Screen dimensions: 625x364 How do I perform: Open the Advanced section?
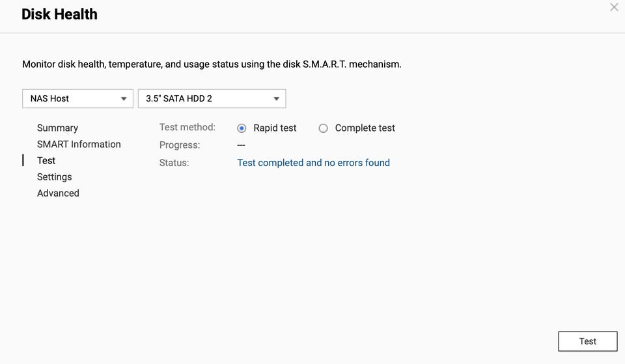tap(58, 193)
